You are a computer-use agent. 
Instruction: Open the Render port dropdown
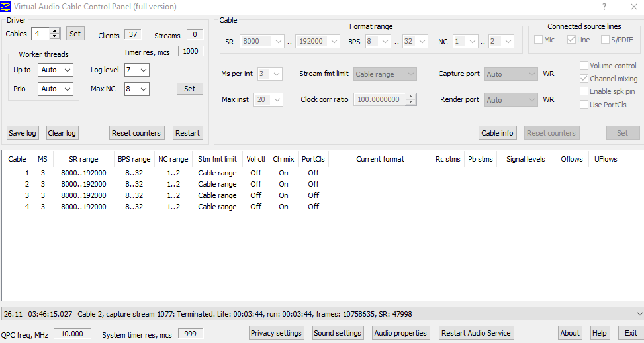click(x=511, y=100)
